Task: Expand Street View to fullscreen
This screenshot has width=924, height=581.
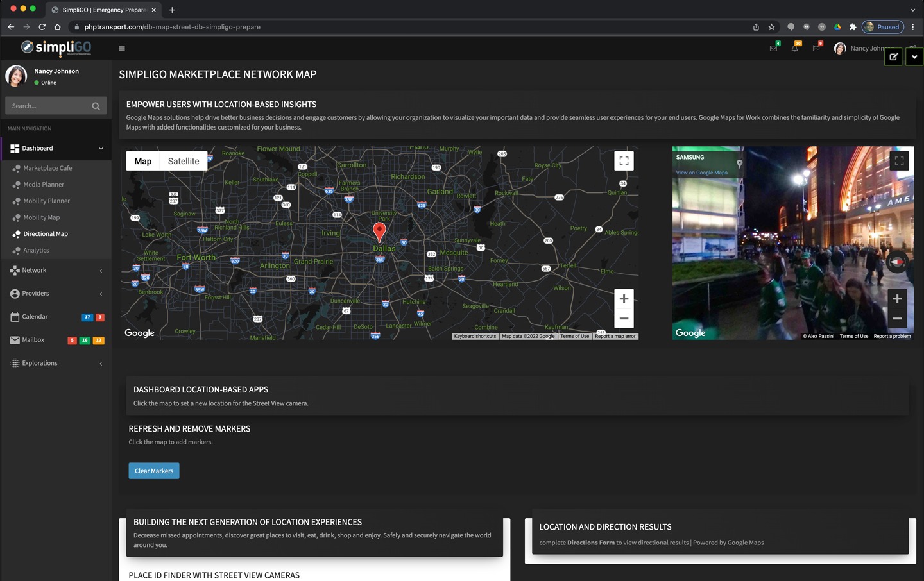Action: click(899, 161)
